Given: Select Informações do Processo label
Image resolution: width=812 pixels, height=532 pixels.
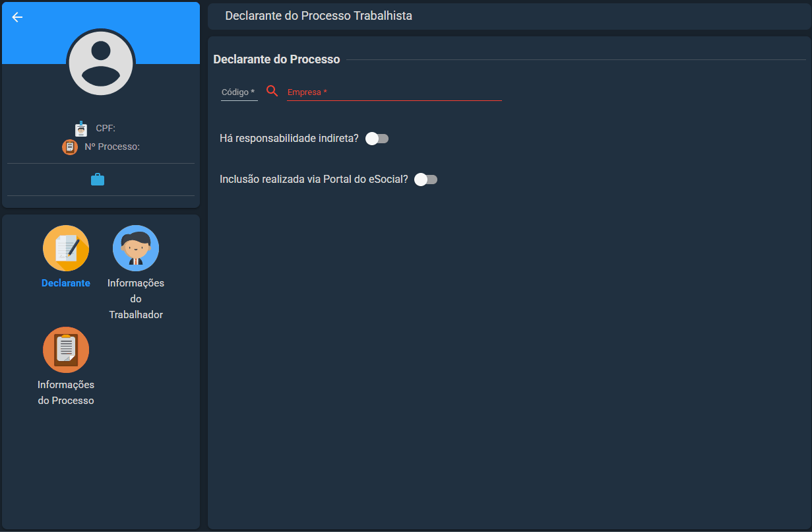Looking at the screenshot, I should point(66,393).
